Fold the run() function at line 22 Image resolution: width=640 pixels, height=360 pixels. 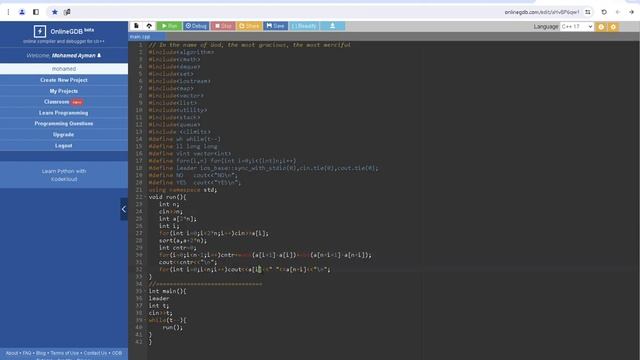[x=145, y=197]
